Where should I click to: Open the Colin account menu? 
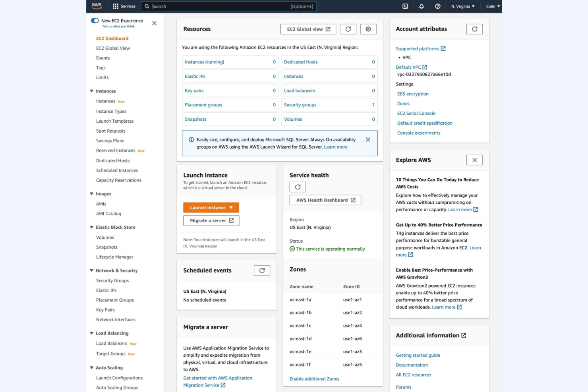[x=492, y=6]
